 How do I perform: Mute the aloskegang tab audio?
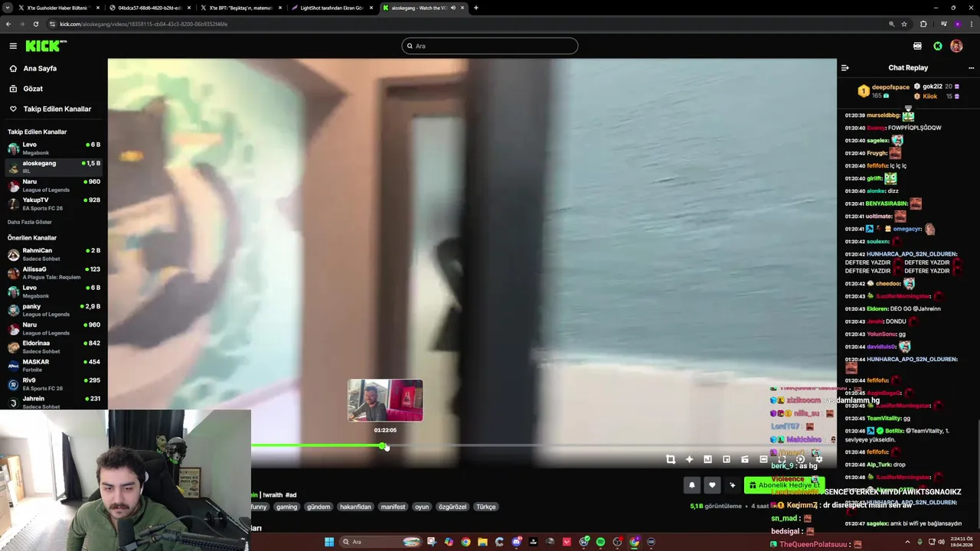point(452,8)
